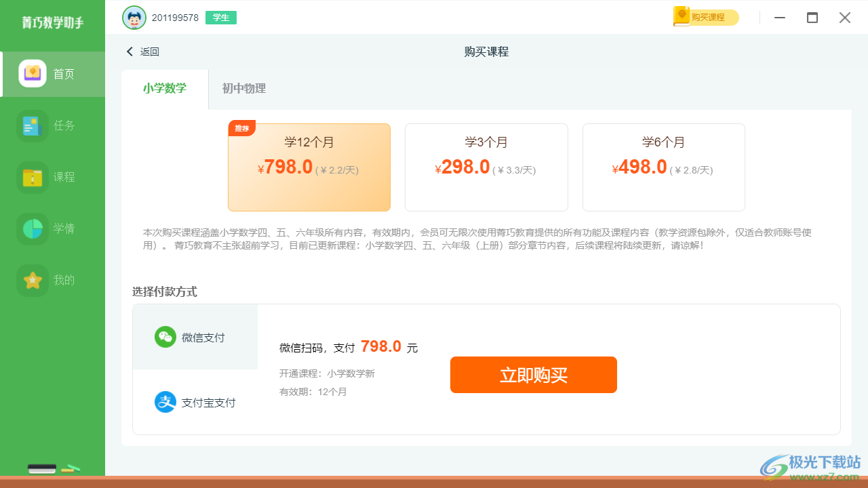Open the 学情 pie chart icon
This screenshot has height=488, width=868.
coord(33,228)
